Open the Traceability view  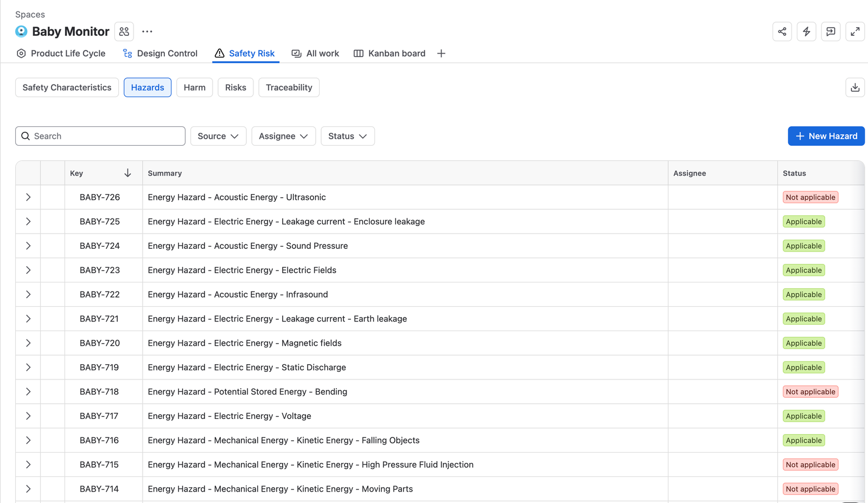tap(289, 87)
